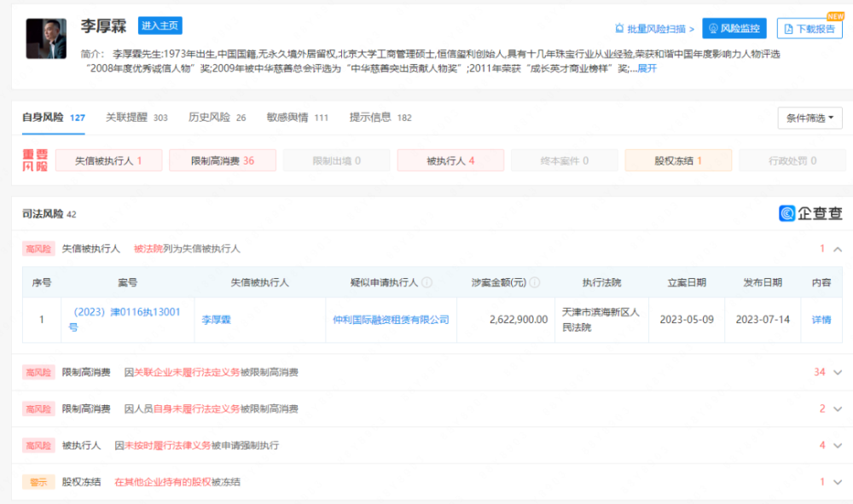Filter by 失信被执行人 1 tag

click(x=108, y=160)
